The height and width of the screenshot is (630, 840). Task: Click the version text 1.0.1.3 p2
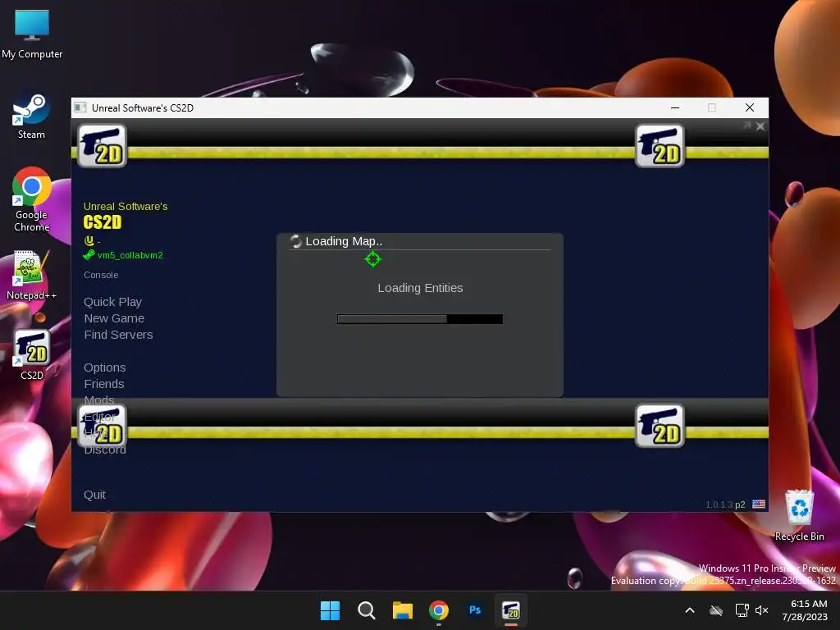[725, 504]
